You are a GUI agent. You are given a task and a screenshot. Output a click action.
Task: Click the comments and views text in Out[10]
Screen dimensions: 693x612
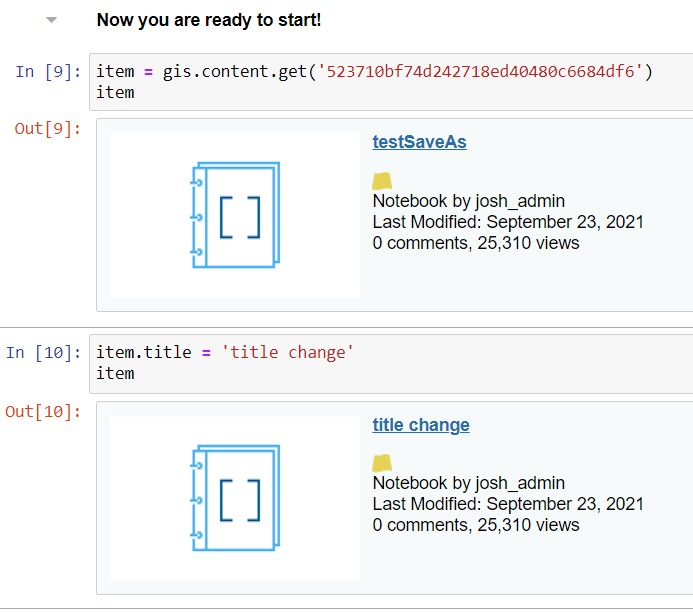pos(476,525)
